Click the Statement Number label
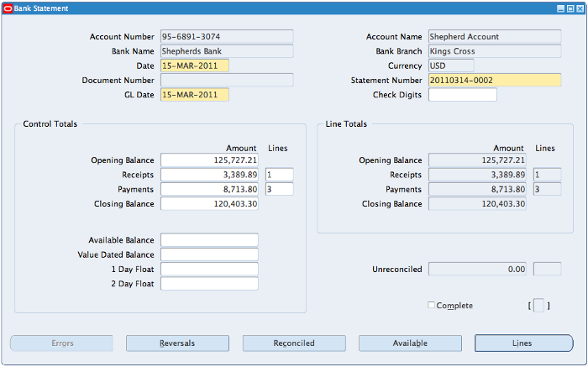 [x=386, y=81]
